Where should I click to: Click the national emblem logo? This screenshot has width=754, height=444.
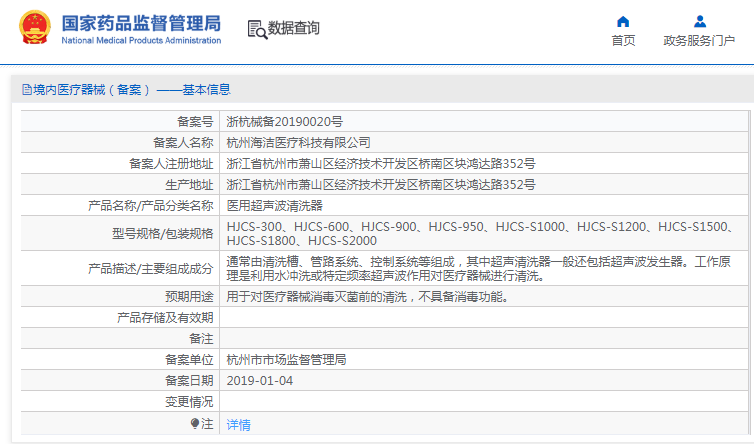tap(33, 29)
